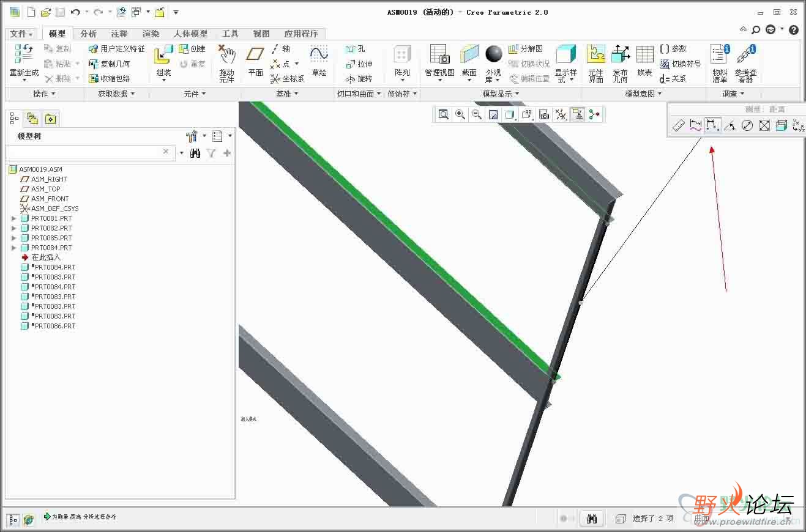Expand the PRT0082.PRT tree node
Image resolution: width=806 pixels, height=532 pixels.
pos(14,228)
